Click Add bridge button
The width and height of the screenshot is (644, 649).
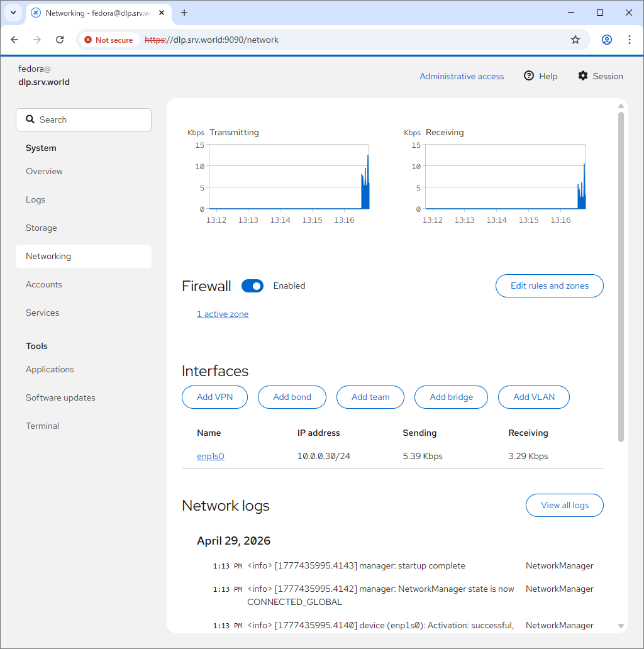(x=451, y=397)
